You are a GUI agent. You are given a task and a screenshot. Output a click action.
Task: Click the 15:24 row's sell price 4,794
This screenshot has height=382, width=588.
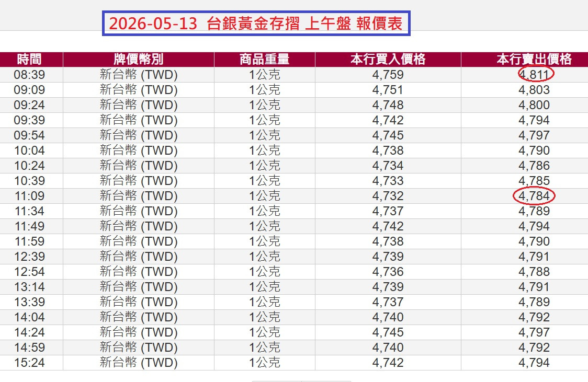click(x=534, y=363)
